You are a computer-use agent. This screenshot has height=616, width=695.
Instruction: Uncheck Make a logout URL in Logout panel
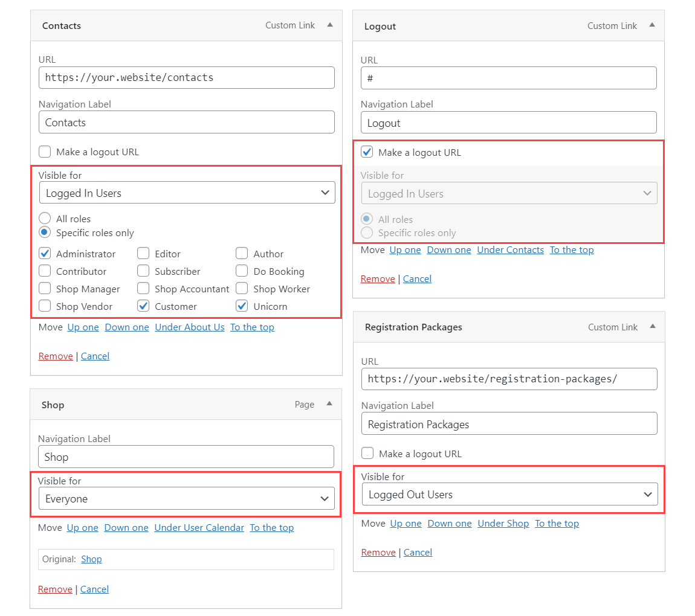pos(367,152)
